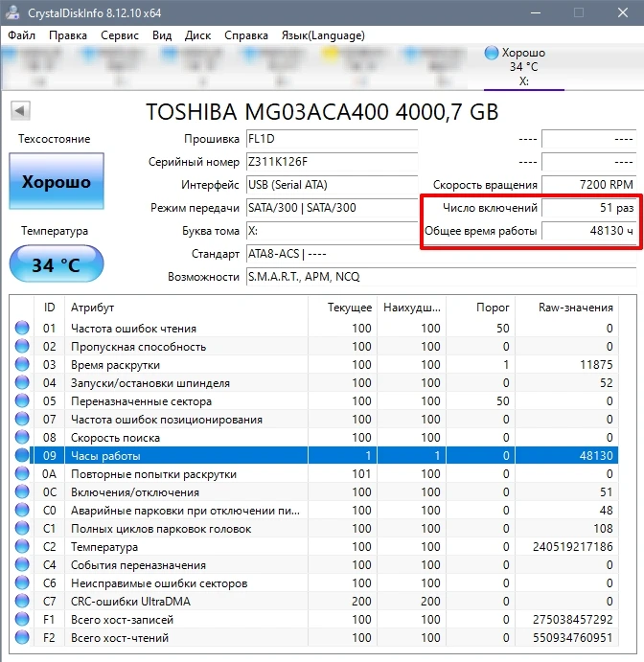Click the Атрибут column header
This screenshot has width=644, height=662.
(x=186, y=308)
